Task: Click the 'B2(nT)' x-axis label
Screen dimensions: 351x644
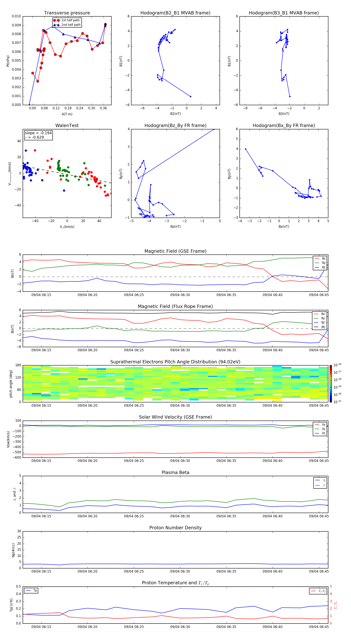Action: point(175,114)
